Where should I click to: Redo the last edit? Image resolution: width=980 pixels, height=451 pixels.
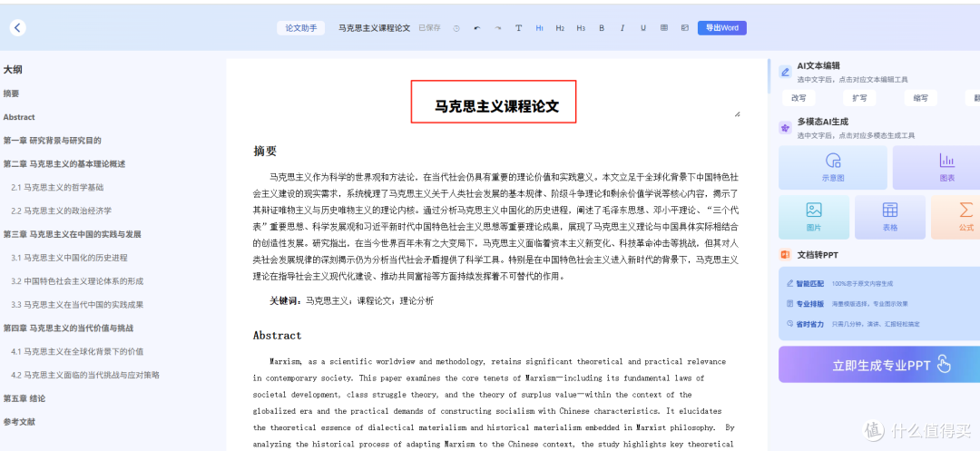(497, 28)
